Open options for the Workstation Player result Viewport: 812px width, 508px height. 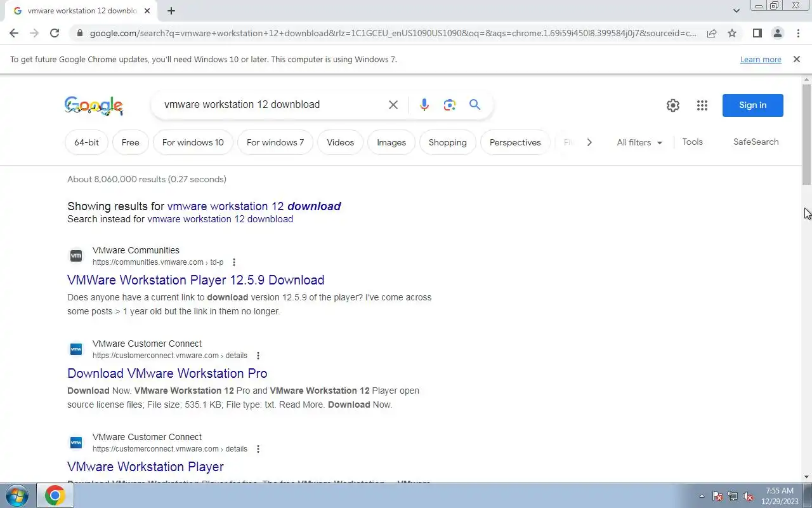(x=258, y=449)
